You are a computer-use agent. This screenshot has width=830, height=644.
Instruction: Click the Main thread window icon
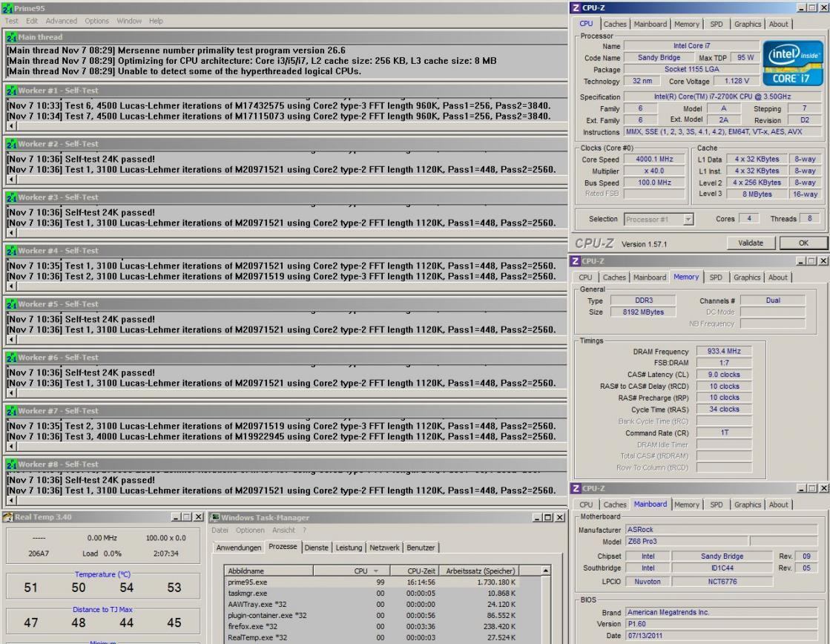point(12,37)
